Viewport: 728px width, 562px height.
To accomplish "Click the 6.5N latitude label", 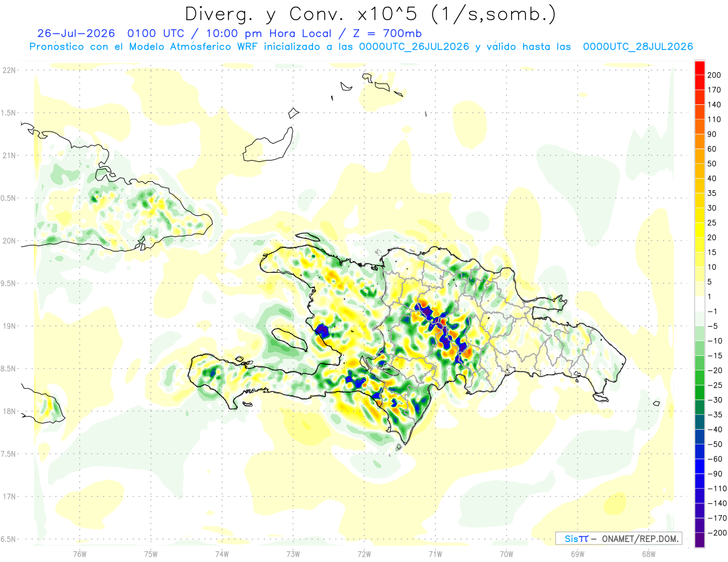I will [x=8, y=540].
